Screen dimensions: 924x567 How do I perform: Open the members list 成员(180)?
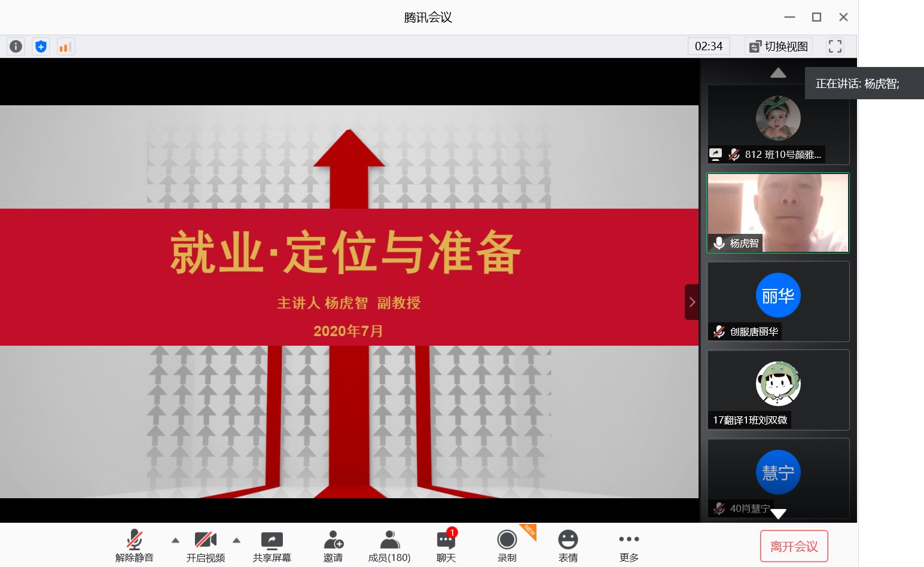[389, 547]
